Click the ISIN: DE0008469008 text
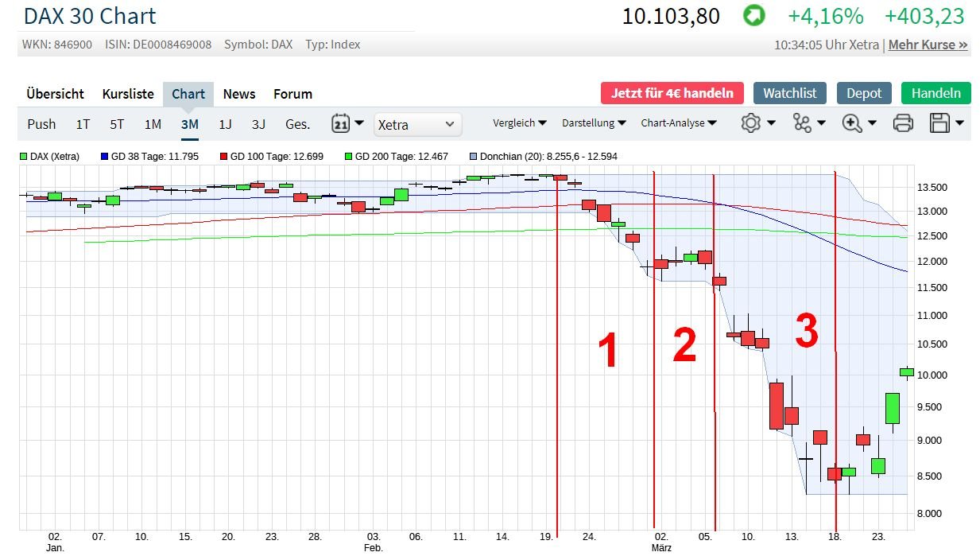The height and width of the screenshot is (556, 980). coord(158,45)
